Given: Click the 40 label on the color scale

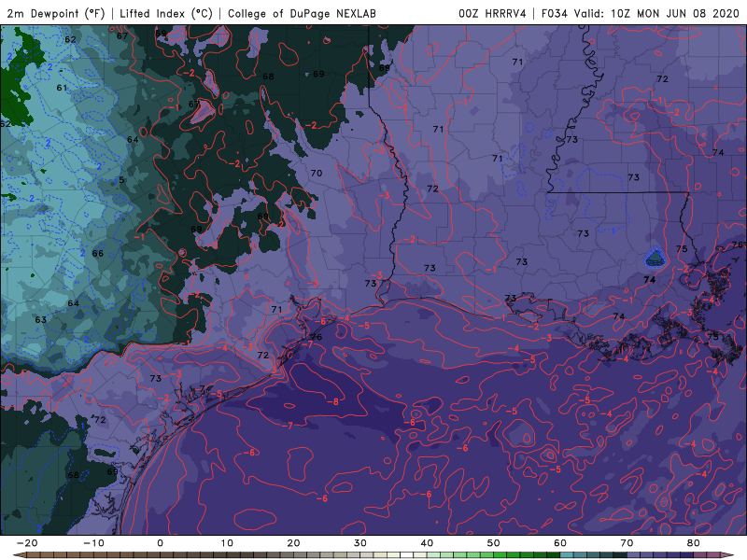Looking at the screenshot, I should (x=427, y=543).
